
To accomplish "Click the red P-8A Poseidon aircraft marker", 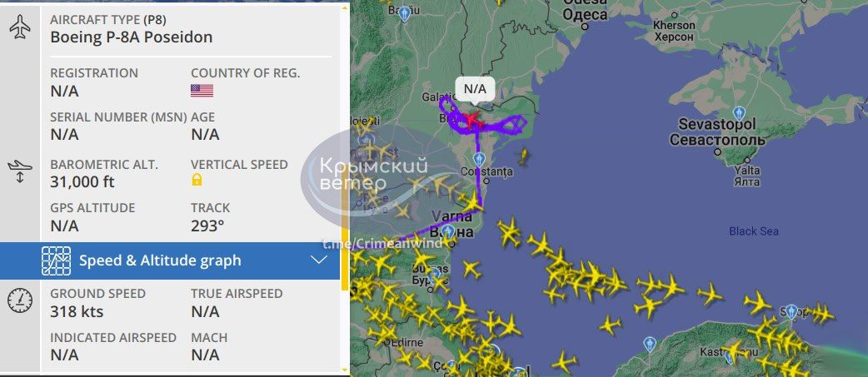I will [x=471, y=119].
